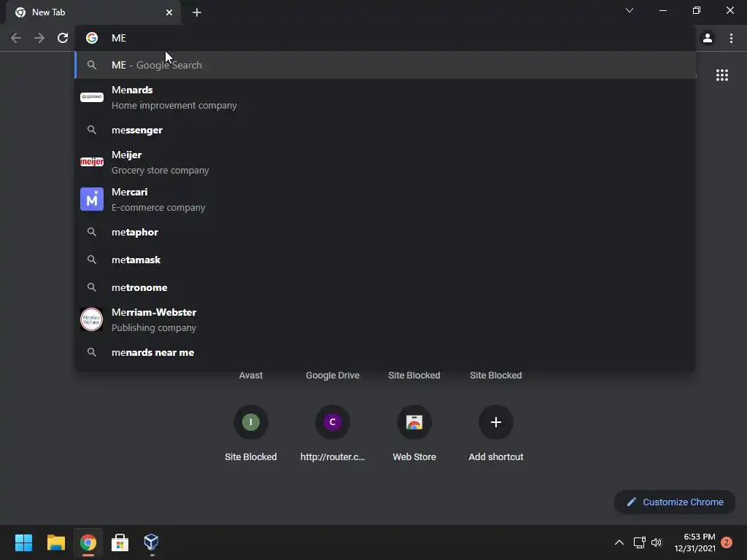
Task: Click magnifier icon beside menards near me
Action: coord(92,352)
